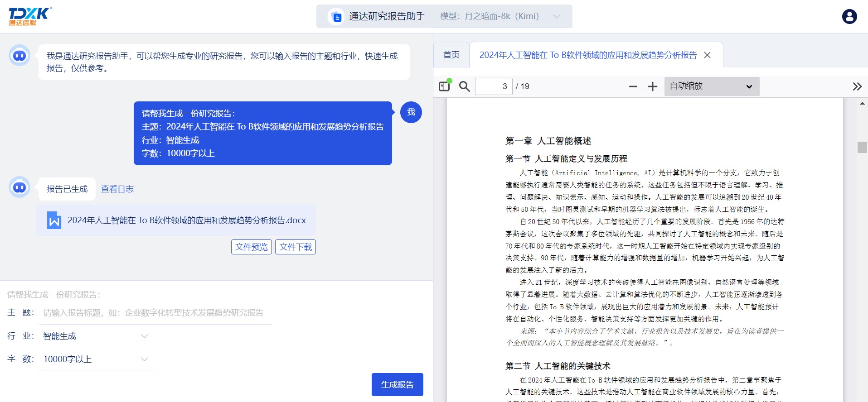Open the 查看日志 link
The width and height of the screenshot is (868, 402).
coord(117,189)
